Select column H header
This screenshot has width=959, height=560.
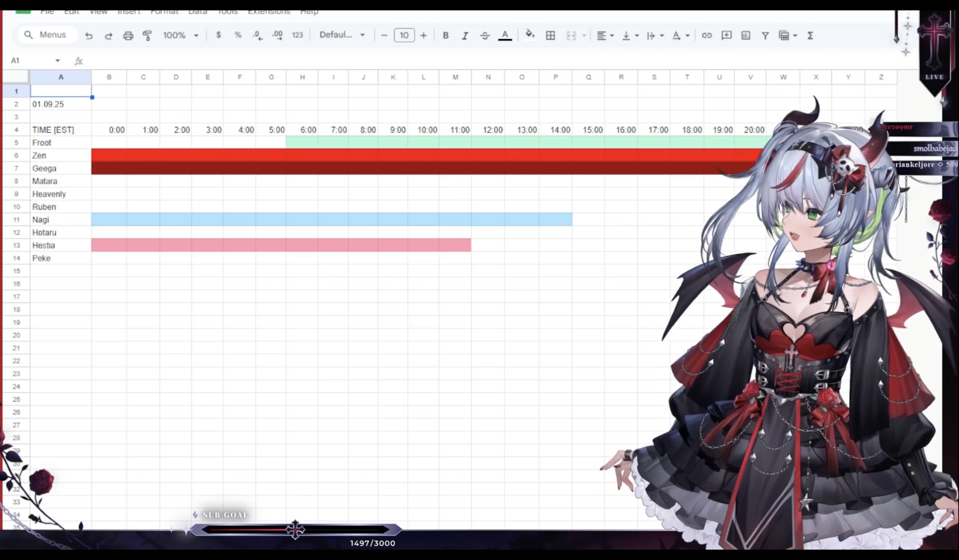click(302, 77)
